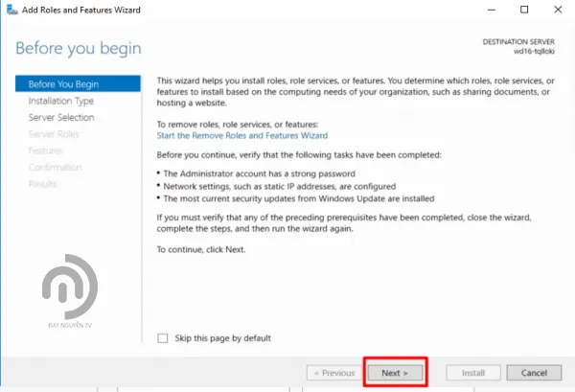The width and height of the screenshot is (575, 392).
Task: Click the 'Before you begin' page heading
Action: [79, 48]
